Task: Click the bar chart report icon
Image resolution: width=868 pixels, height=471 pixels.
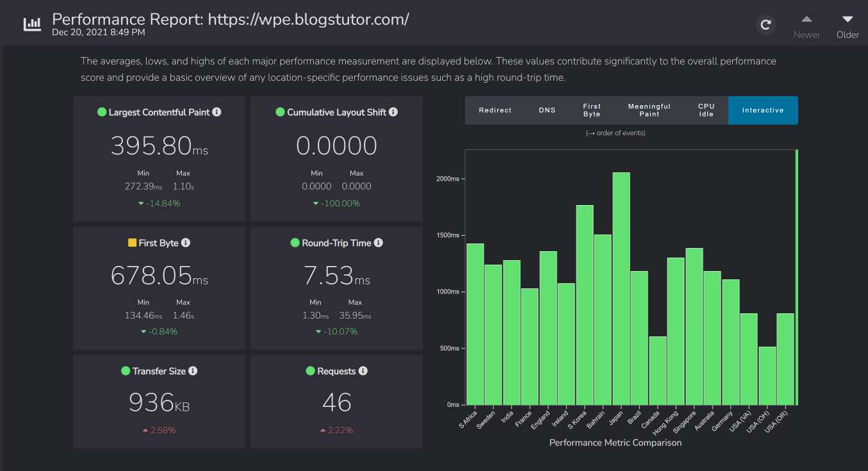Action: (x=32, y=24)
